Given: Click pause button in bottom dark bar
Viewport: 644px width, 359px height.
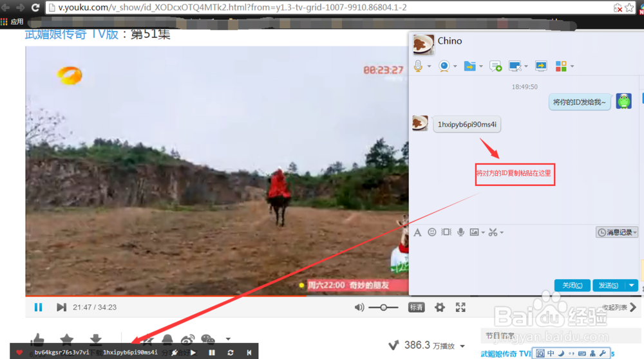Looking at the screenshot, I should coord(212,353).
